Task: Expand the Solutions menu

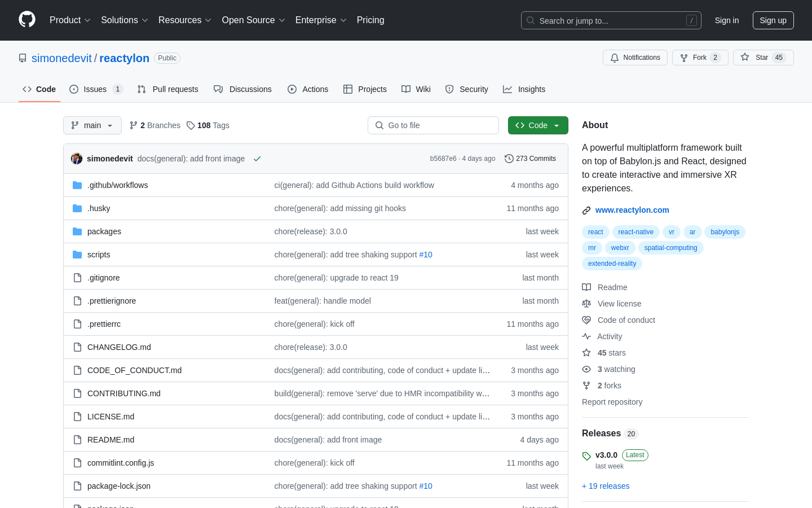Action: coord(125,20)
